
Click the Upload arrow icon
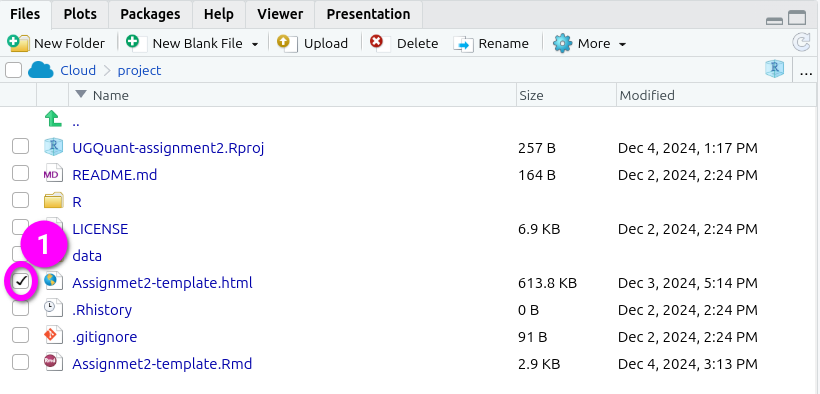pyautogui.click(x=287, y=43)
